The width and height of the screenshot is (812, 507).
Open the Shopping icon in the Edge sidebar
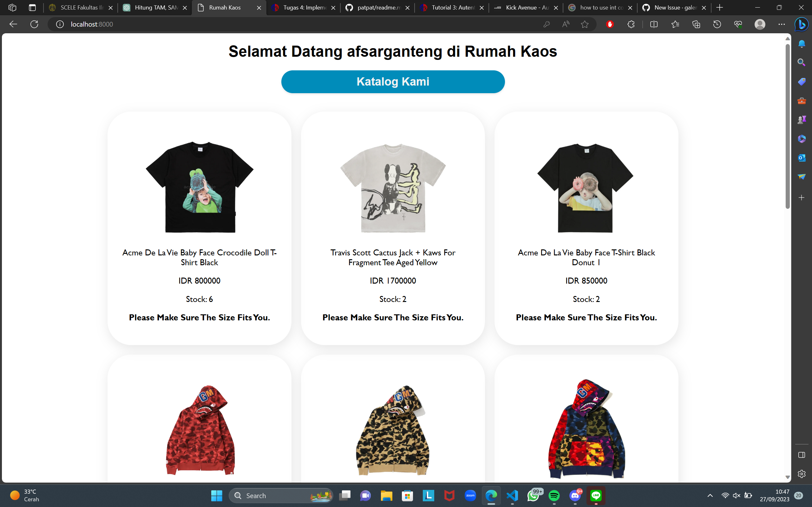coord(802,81)
